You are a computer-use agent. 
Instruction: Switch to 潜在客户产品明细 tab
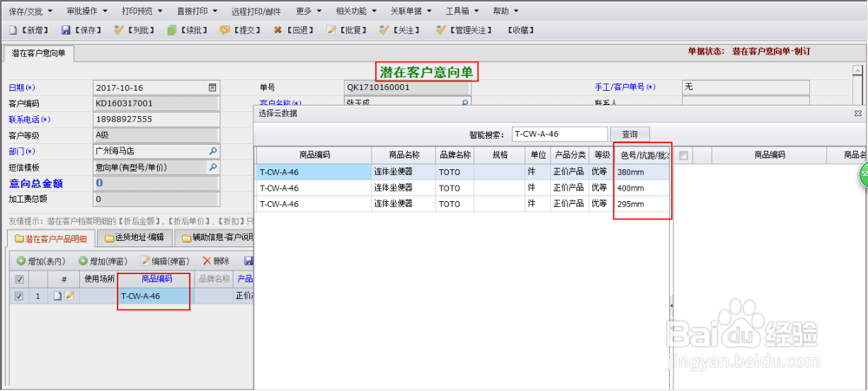[52, 238]
